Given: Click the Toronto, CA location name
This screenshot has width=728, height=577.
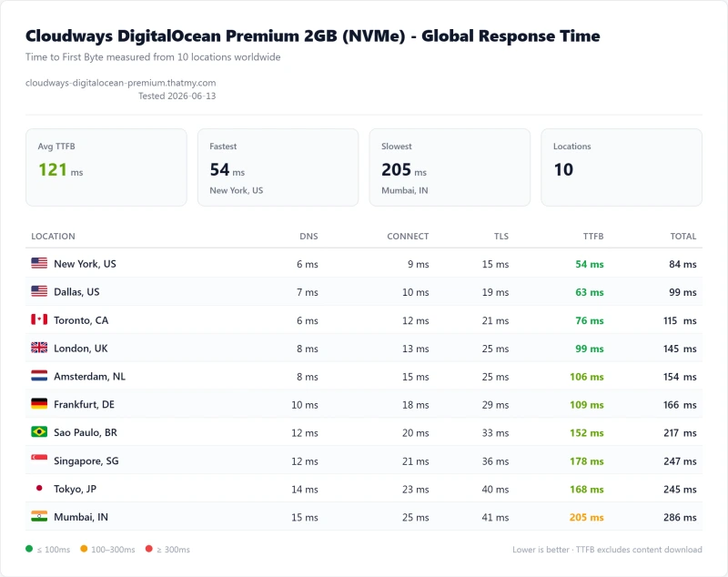Looking at the screenshot, I should point(81,320).
